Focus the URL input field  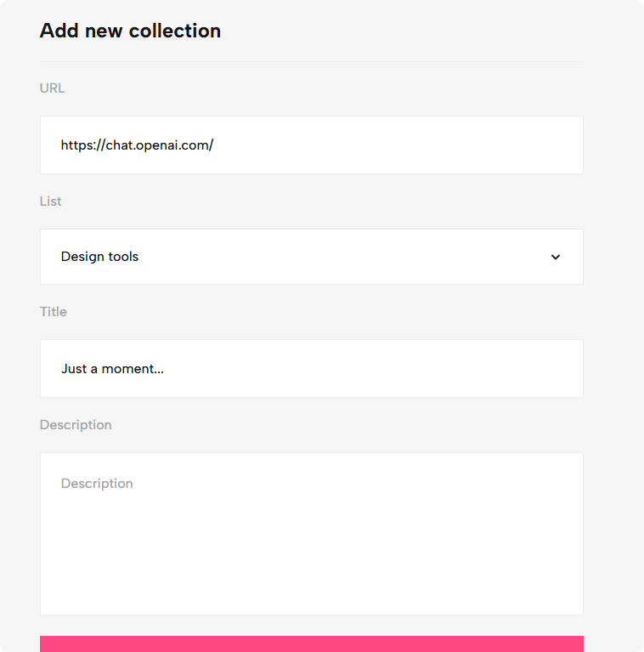312,145
